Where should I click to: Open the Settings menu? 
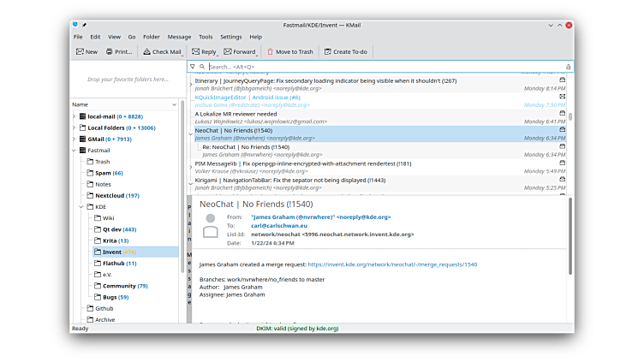point(230,37)
